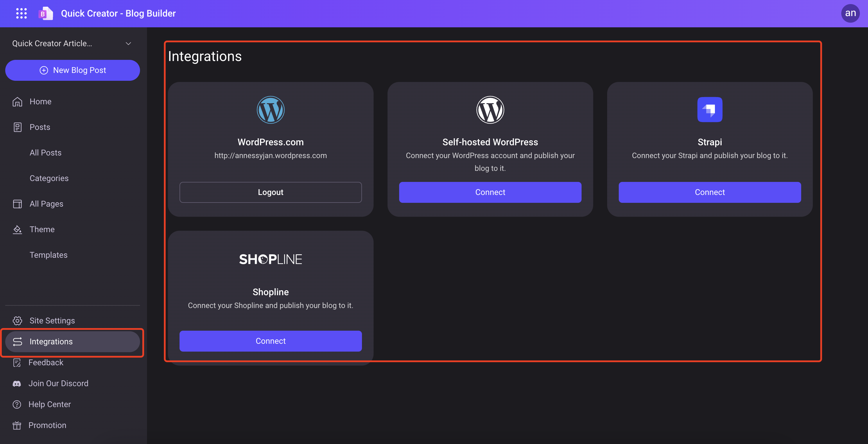
Task: Click the Shopline integration icon
Action: click(x=270, y=258)
